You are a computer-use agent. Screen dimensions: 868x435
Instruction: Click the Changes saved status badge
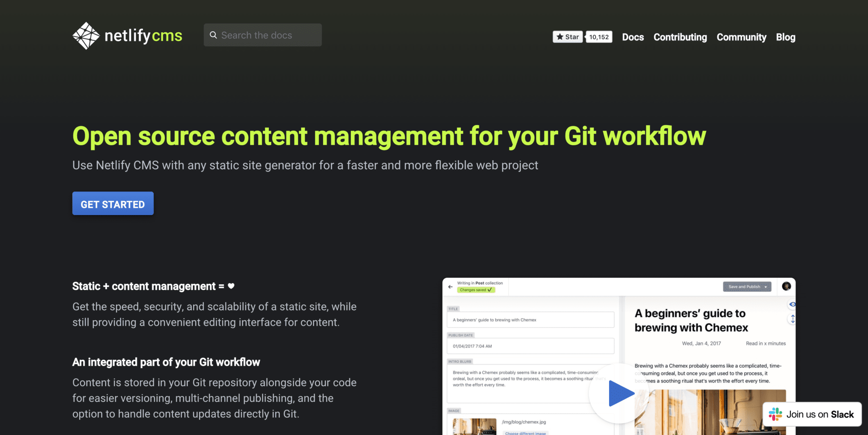click(476, 290)
